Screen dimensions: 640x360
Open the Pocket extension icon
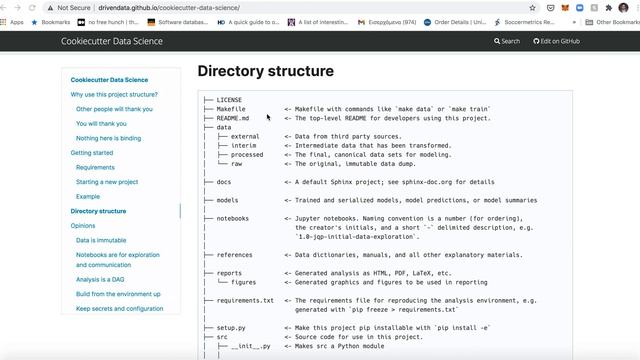click(550, 8)
